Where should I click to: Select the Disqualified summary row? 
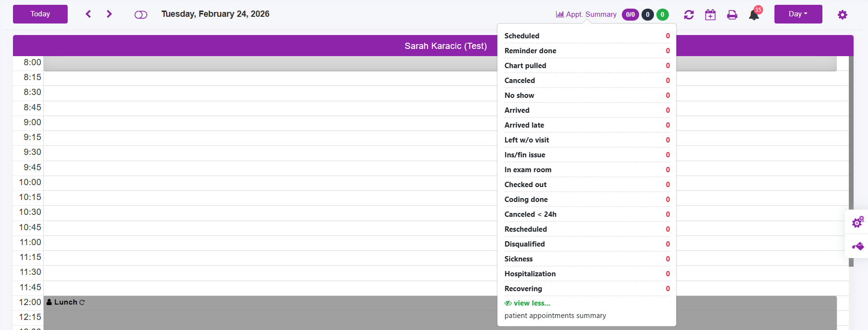587,244
